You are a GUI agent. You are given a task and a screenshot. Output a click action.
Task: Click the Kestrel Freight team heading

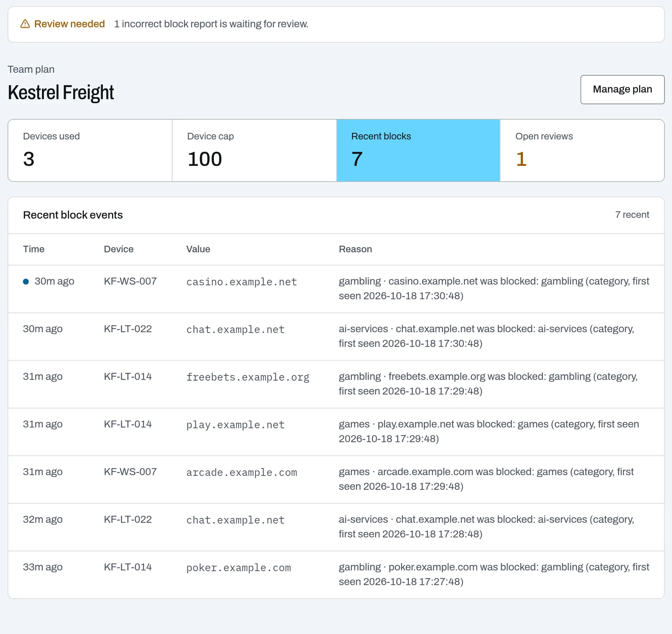coord(61,92)
